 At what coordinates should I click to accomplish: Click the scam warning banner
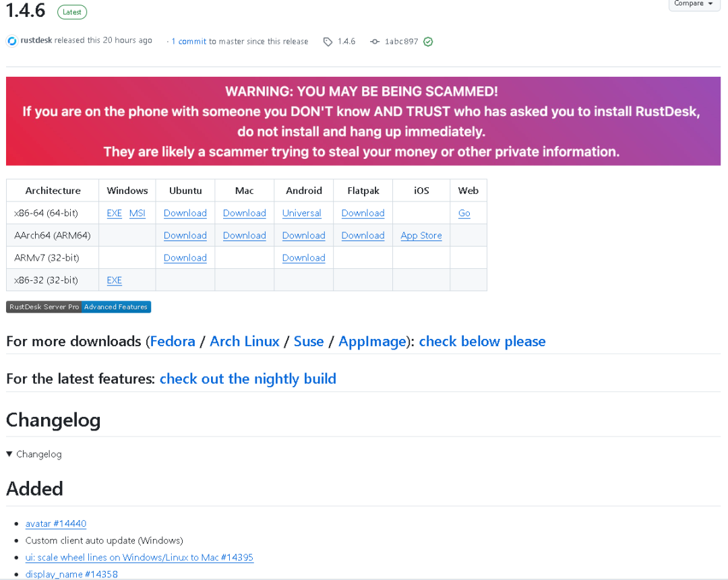363,121
